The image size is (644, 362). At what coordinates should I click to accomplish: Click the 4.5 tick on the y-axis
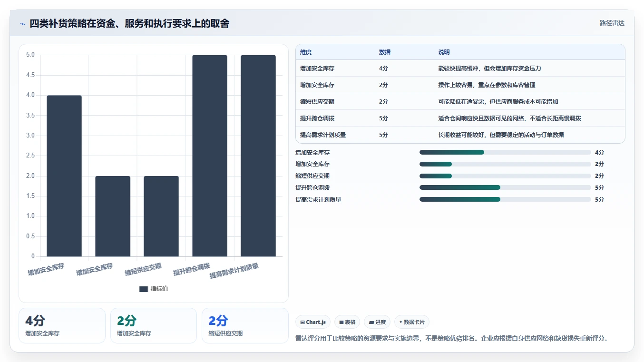[30, 75]
